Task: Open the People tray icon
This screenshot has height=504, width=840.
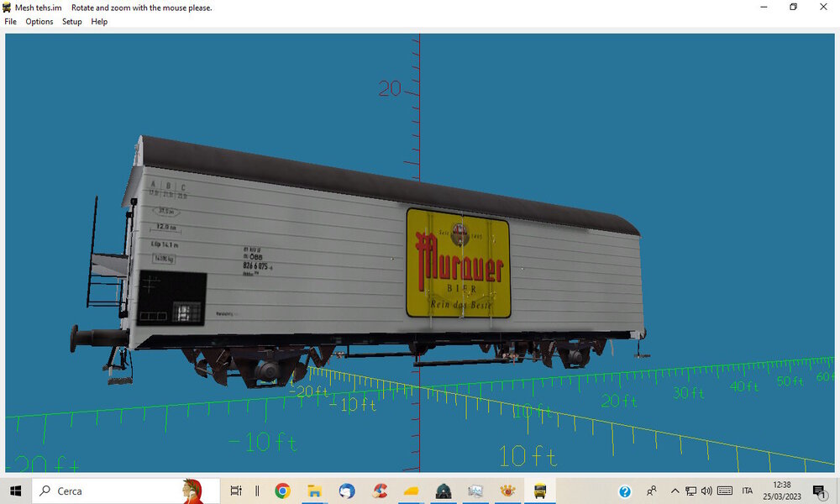Action: tap(652, 491)
